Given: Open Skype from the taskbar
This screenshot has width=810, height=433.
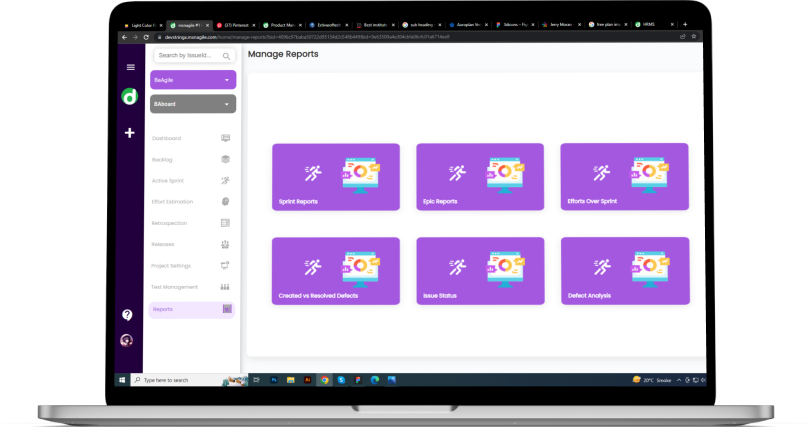Looking at the screenshot, I should point(341,380).
